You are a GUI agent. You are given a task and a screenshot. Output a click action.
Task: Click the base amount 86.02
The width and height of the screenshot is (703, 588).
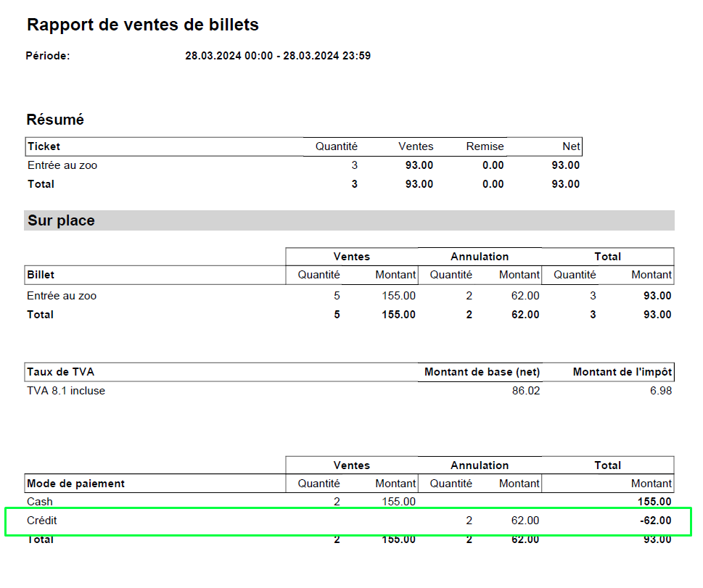pyautogui.click(x=526, y=391)
